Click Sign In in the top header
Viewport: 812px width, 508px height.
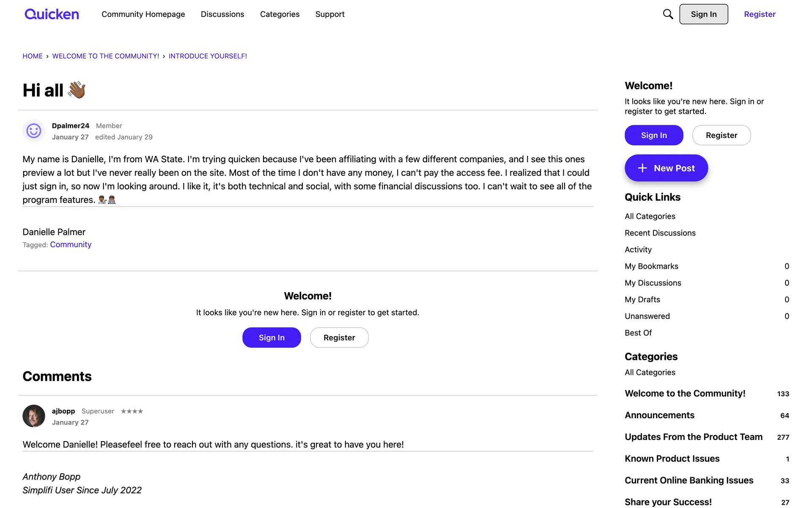tap(704, 14)
